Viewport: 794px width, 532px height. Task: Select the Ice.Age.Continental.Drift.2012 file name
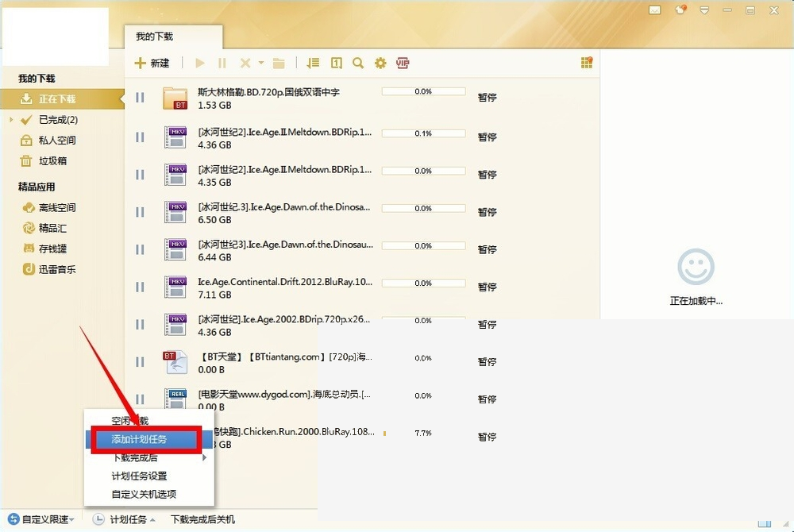(x=285, y=282)
